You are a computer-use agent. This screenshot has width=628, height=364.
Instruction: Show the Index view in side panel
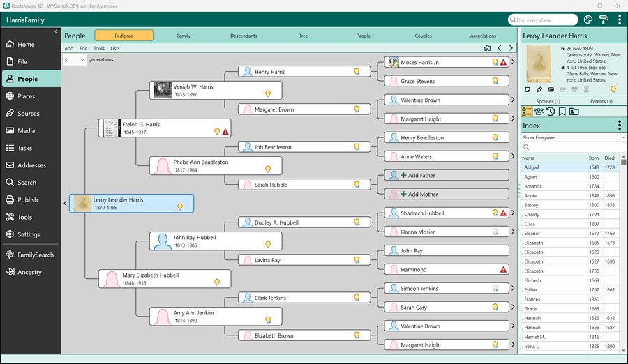tap(527, 112)
